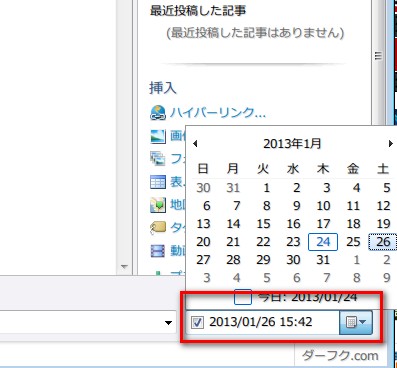
Task: Click the ダーフク.com status bar label
Action: (340, 356)
